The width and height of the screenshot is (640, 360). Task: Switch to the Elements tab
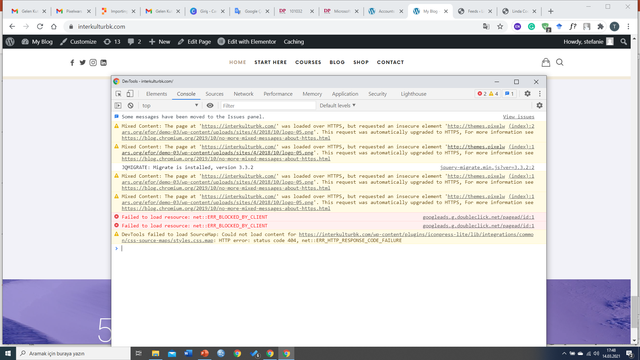point(156,94)
